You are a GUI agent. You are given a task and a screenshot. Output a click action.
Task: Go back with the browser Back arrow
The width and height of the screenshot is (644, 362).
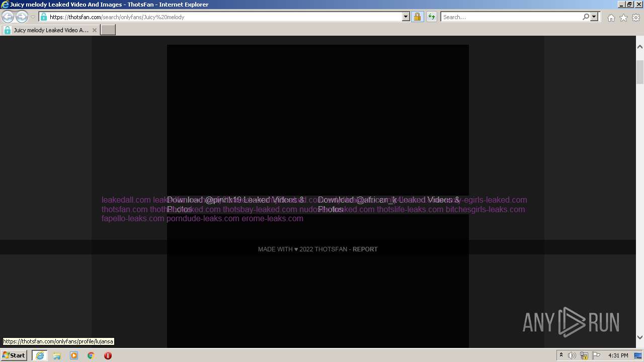pos(8,17)
